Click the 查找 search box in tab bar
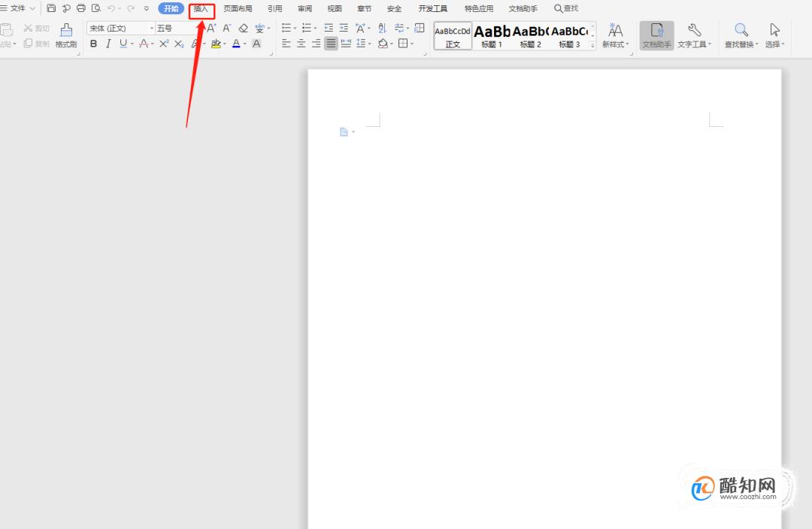Screen dimensions: 812x529 (566, 9)
